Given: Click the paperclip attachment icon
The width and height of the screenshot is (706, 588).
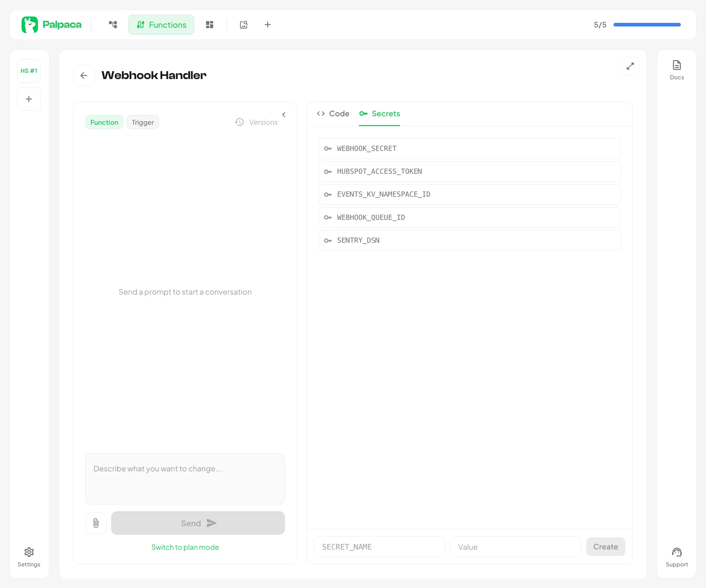Looking at the screenshot, I should pos(96,523).
